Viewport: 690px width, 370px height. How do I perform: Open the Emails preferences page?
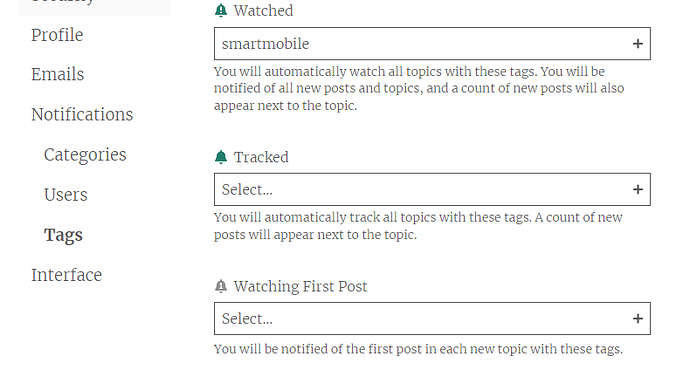(58, 74)
